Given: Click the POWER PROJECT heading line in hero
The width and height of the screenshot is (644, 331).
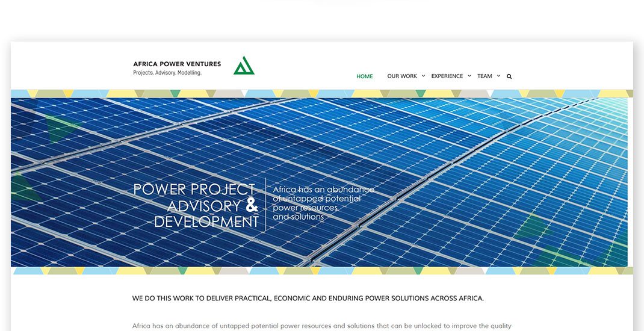Looking at the screenshot, I should click(x=194, y=190).
